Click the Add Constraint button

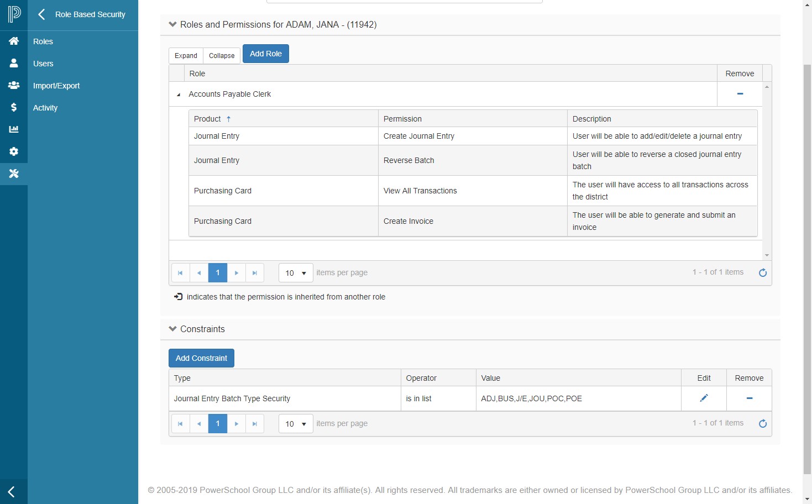[x=201, y=358]
